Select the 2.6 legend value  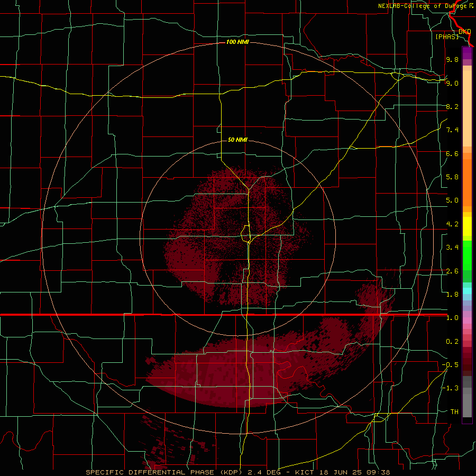[452, 271]
